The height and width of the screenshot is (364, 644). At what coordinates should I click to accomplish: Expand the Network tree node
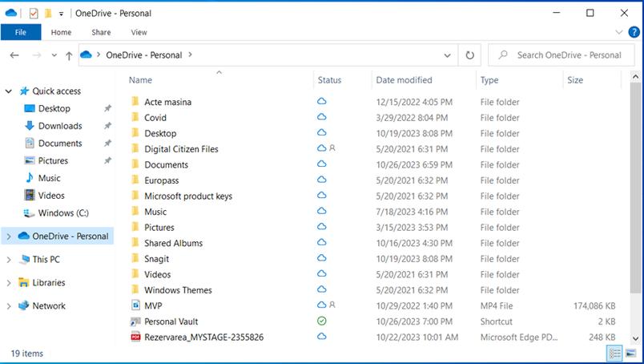click(9, 306)
